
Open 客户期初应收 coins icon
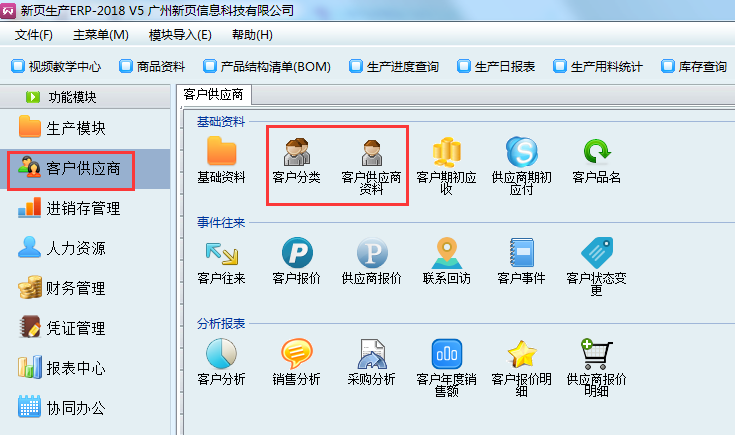click(x=446, y=152)
